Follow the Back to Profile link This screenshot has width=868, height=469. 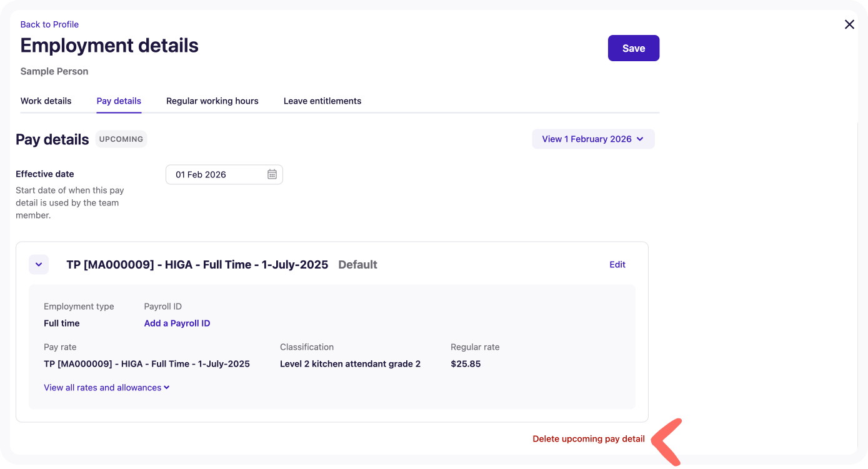(x=49, y=24)
